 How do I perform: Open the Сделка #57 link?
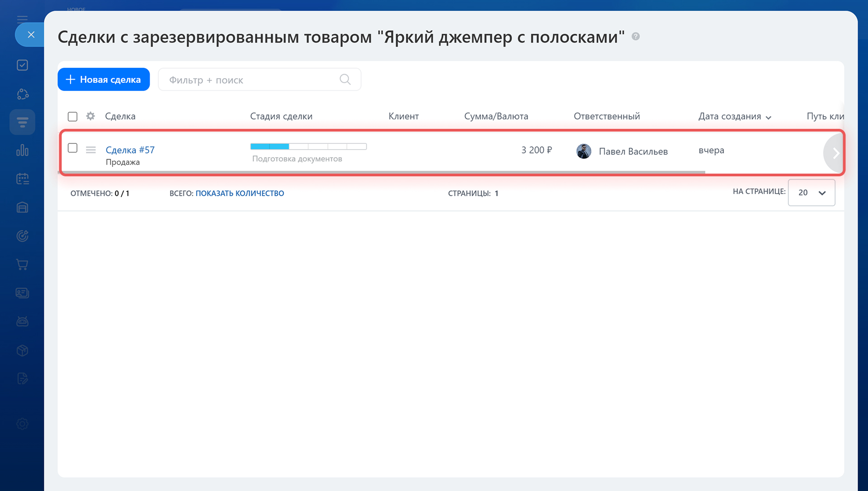(x=130, y=150)
